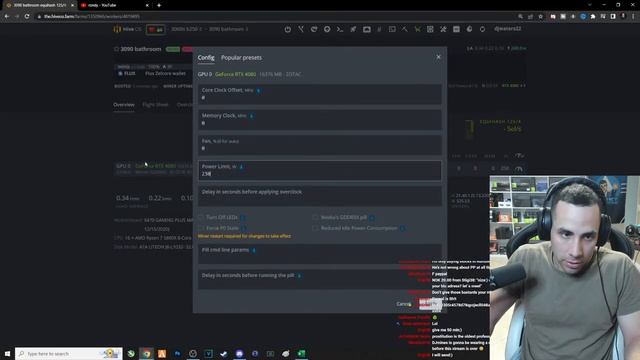Screen dimensions: 640x360
Task: Reload the page with Chrome's refresh button
Action: [27, 16]
